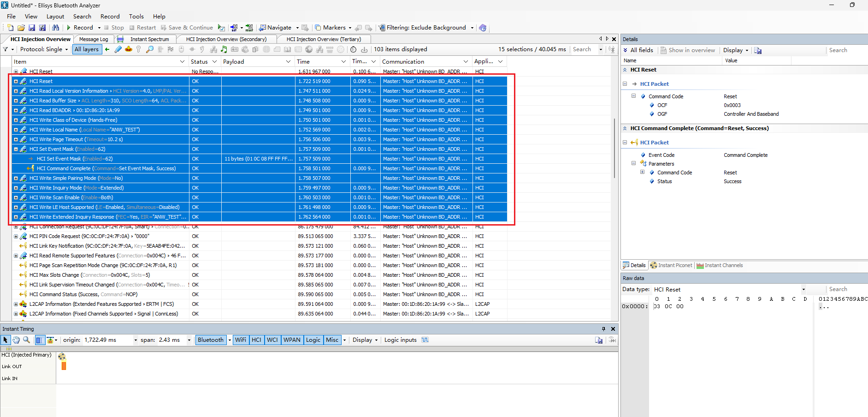Toggle the Bluetooth filter in Instant Timing

pyautogui.click(x=211, y=340)
